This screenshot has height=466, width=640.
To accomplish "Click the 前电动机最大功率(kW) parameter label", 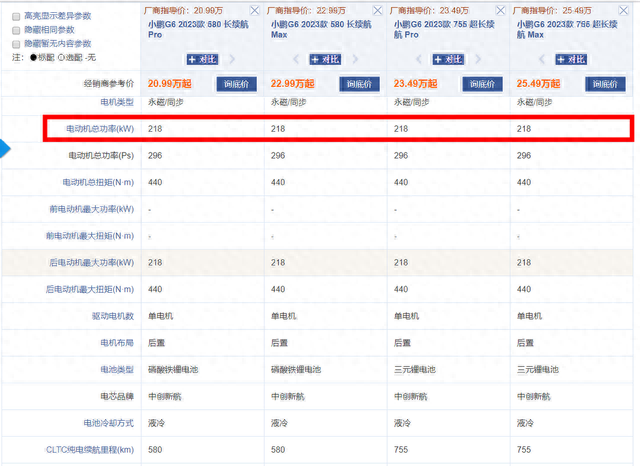I will tap(91, 209).
